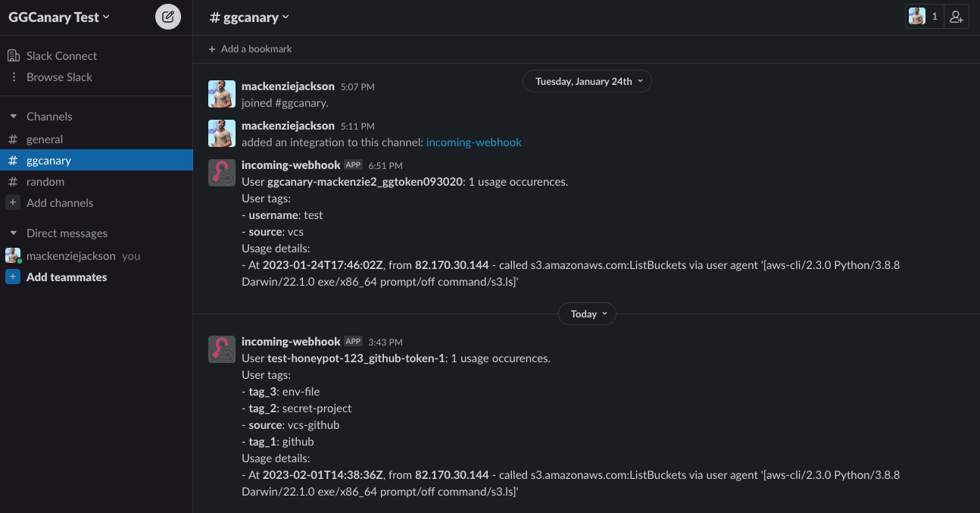This screenshot has height=513, width=980.
Task: Click the 2023-01-24T17:46:02Z timestamp text
Action: click(x=323, y=265)
